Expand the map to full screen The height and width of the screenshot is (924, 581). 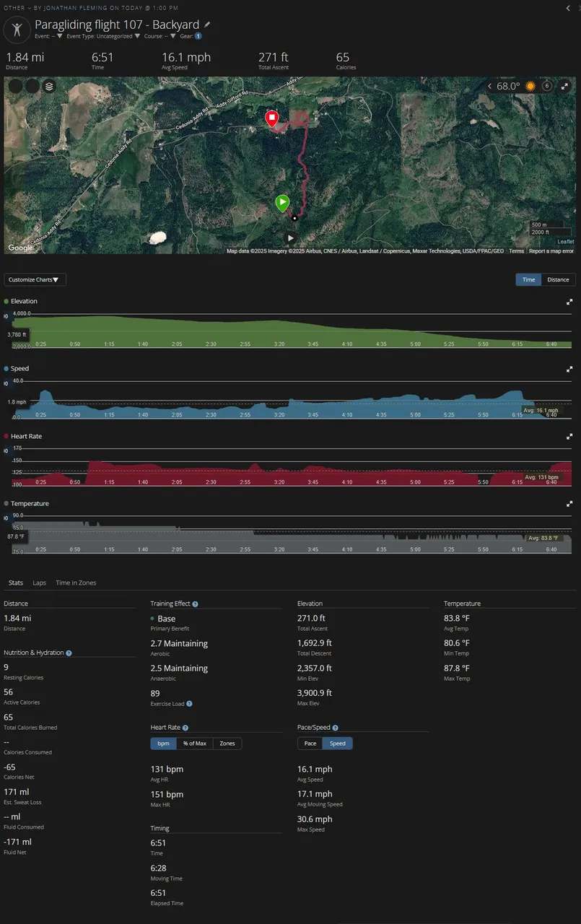coord(564,86)
